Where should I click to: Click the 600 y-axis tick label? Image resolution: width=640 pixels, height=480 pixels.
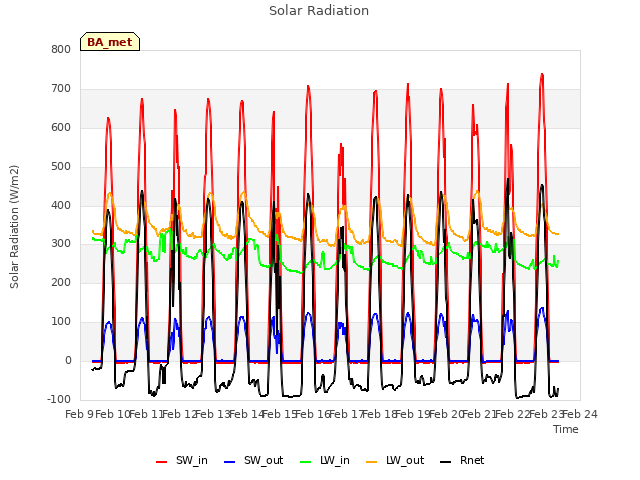(x=61, y=127)
